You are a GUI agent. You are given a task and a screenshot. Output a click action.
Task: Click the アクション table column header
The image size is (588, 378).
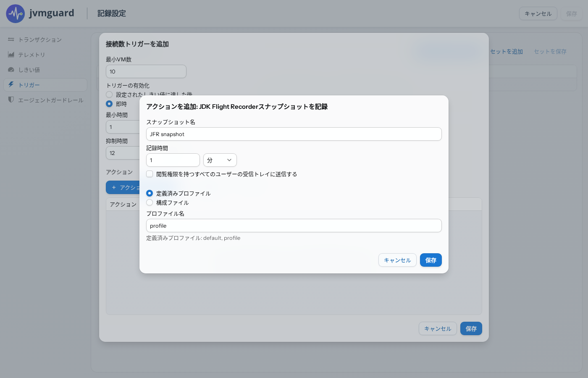(x=123, y=204)
